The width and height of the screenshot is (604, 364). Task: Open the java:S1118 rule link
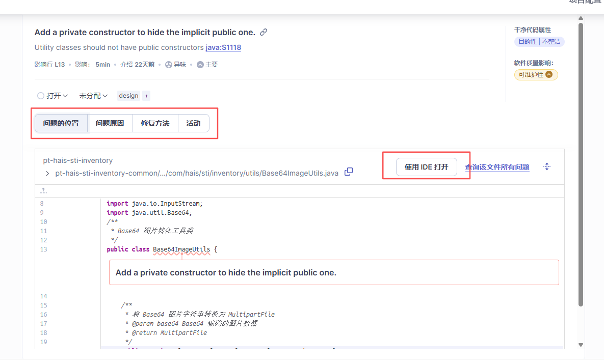223,47
